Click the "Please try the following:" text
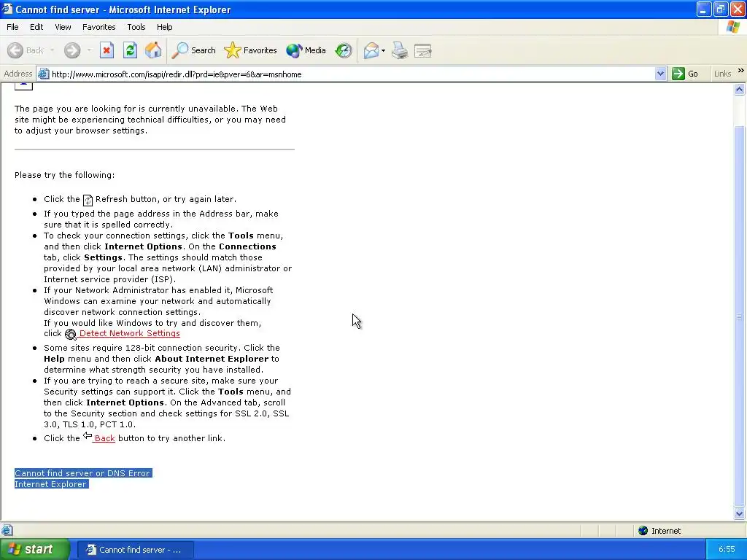 point(64,175)
